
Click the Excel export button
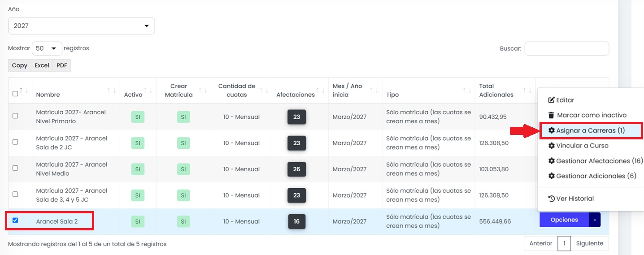coord(42,65)
